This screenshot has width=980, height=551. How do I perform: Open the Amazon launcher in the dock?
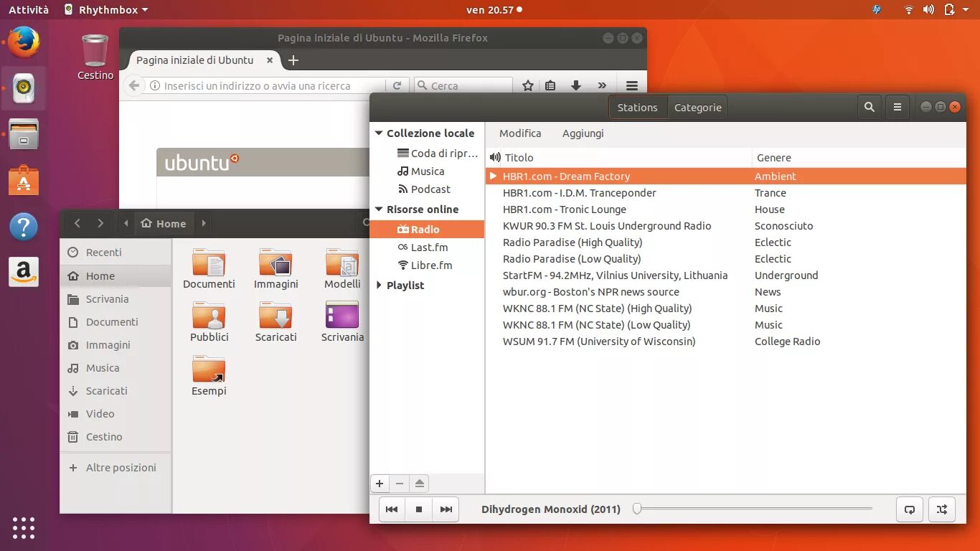pyautogui.click(x=24, y=273)
